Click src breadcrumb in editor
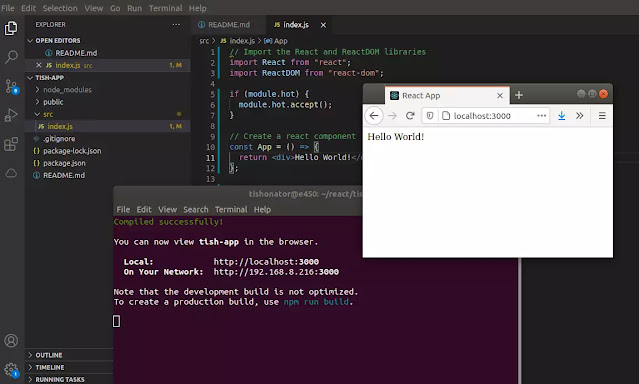 point(204,41)
